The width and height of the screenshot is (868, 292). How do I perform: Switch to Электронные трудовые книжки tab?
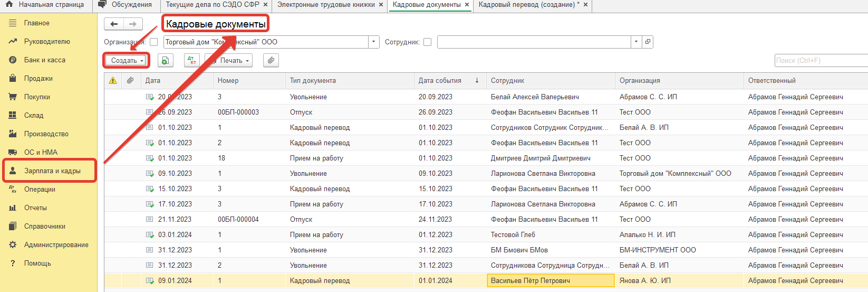pyautogui.click(x=326, y=5)
